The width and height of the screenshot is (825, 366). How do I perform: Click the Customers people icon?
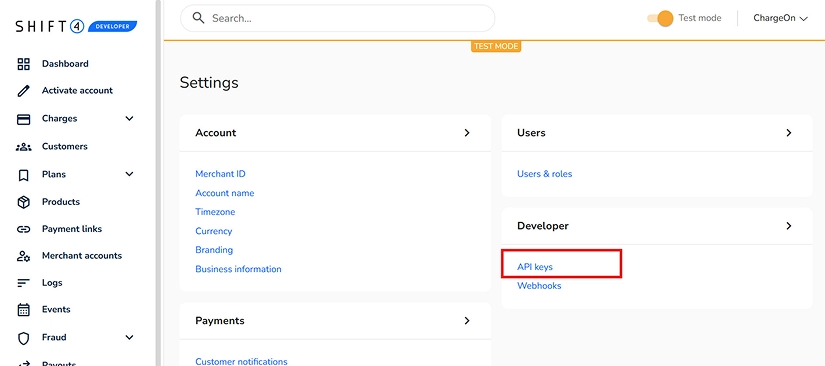(x=24, y=147)
